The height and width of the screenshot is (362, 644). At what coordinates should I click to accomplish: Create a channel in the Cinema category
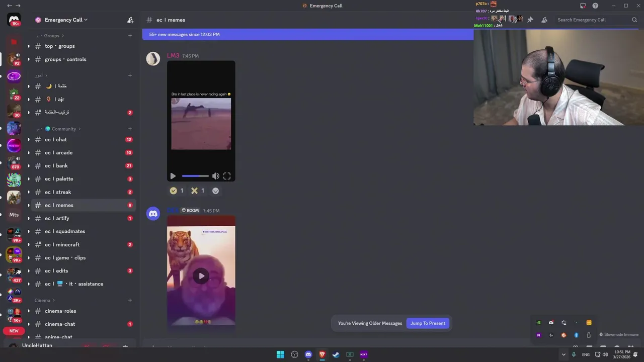(x=130, y=300)
